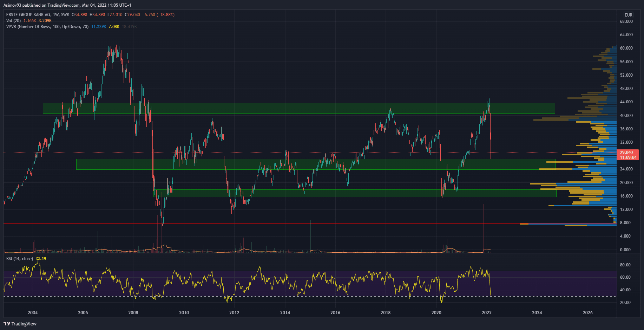644x330 pixels.
Task: Select the VPVR indicator legend
Action: (x=47, y=27)
